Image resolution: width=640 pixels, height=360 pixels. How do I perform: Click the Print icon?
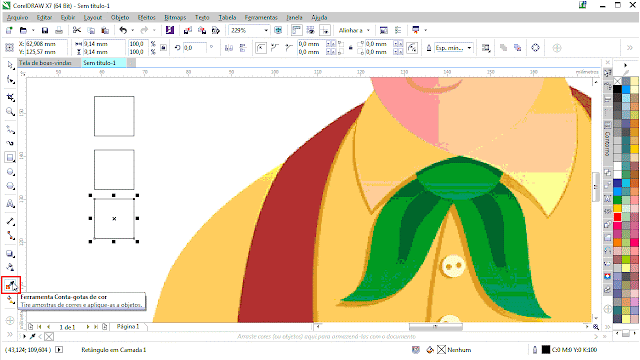59,30
